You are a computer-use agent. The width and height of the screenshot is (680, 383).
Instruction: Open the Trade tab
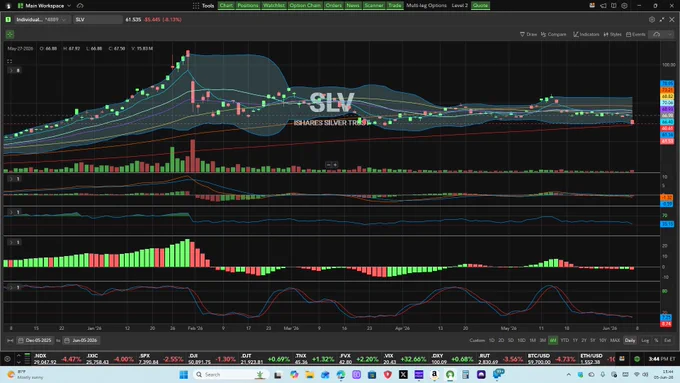click(x=395, y=6)
